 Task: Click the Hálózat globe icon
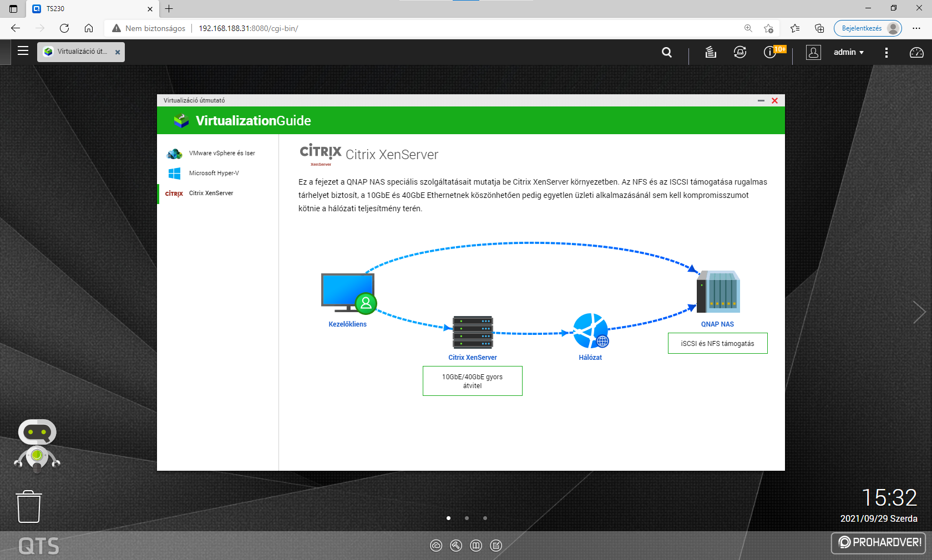591,331
